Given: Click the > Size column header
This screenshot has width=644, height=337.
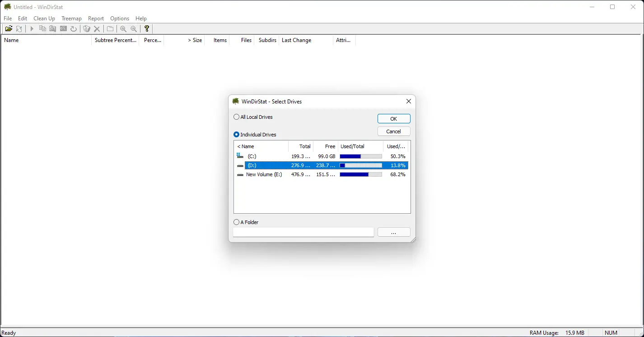Looking at the screenshot, I should pos(184,40).
